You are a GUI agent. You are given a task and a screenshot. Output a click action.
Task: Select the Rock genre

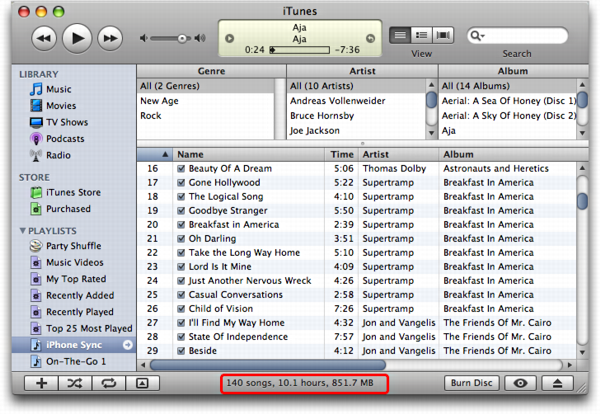coord(150,115)
